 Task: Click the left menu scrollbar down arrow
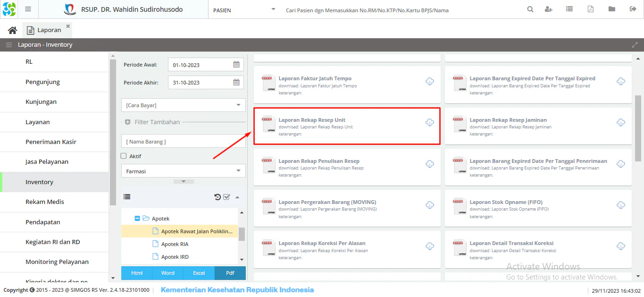coord(112,278)
